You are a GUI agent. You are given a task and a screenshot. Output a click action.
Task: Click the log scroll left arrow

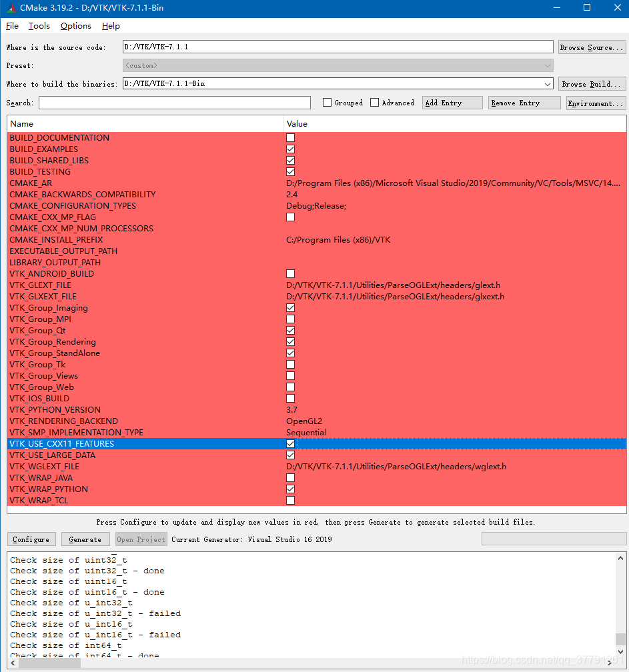pos(13,663)
